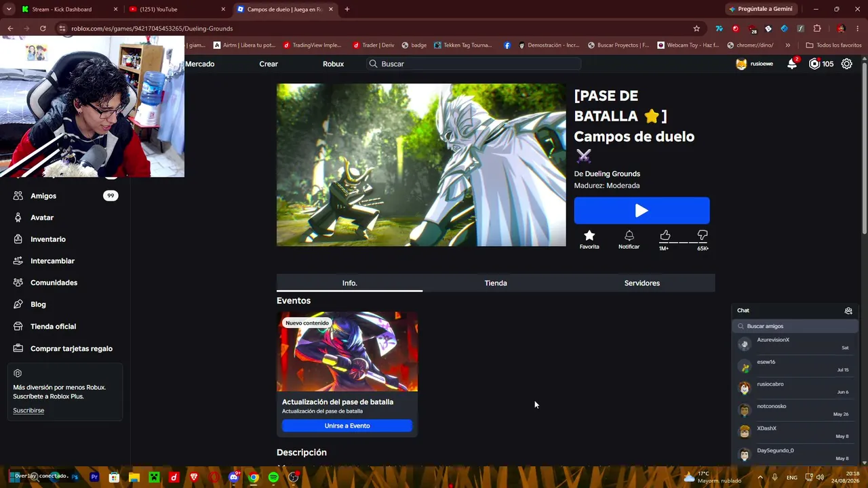Open Comunidades in the left sidebar
The width and height of the screenshot is (868, 488).
pos(65,283)
